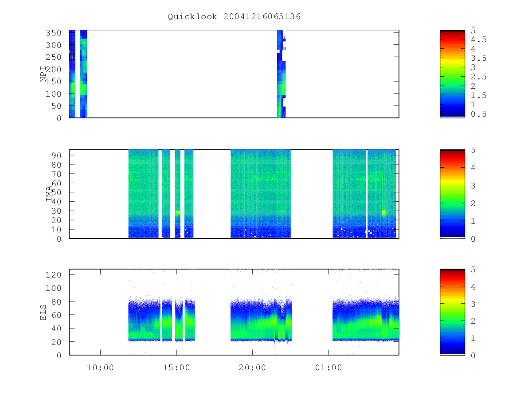Image resolution: width=532 pixels, height=399 pixels.
Task: Click the 5 label on the IMA colorbar
Action: (x=473, y=150)
